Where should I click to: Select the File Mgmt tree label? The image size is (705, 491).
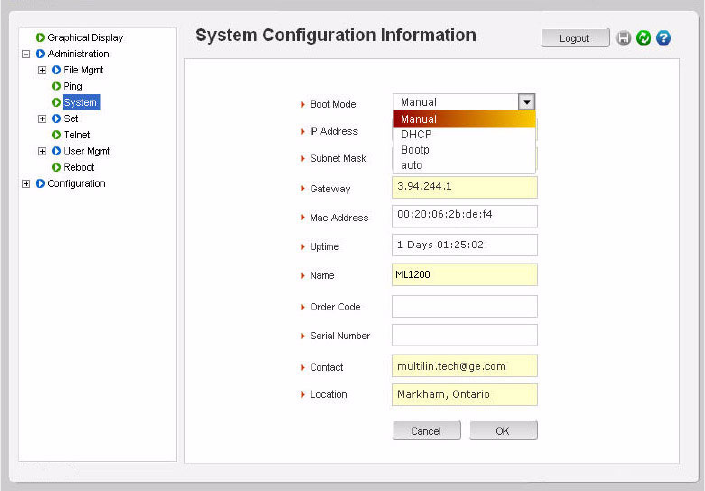[x=83, y=70]
